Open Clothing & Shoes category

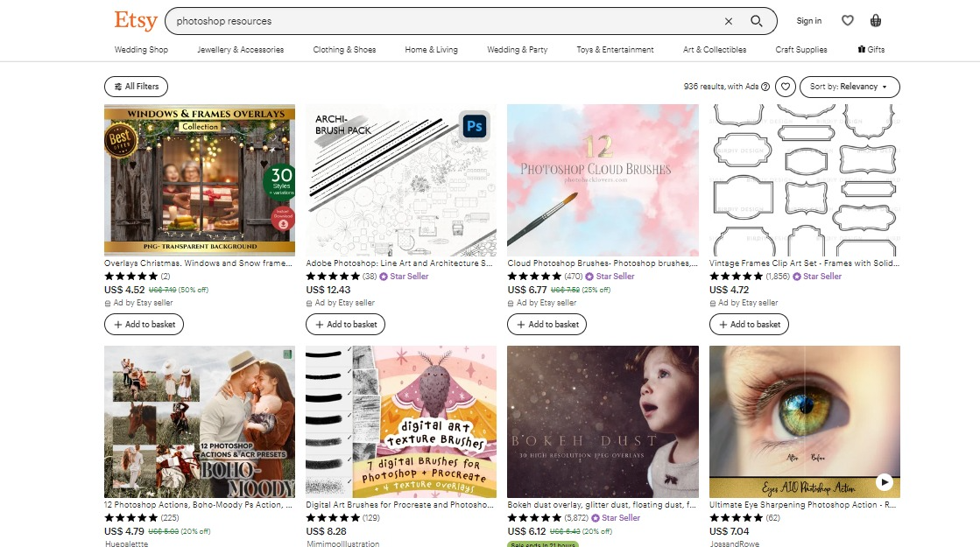[x=344, y=49]
